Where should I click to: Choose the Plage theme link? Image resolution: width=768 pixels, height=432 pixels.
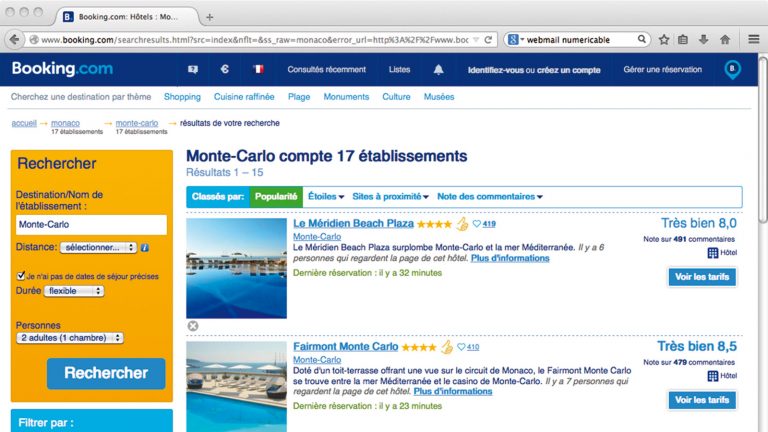299,97
